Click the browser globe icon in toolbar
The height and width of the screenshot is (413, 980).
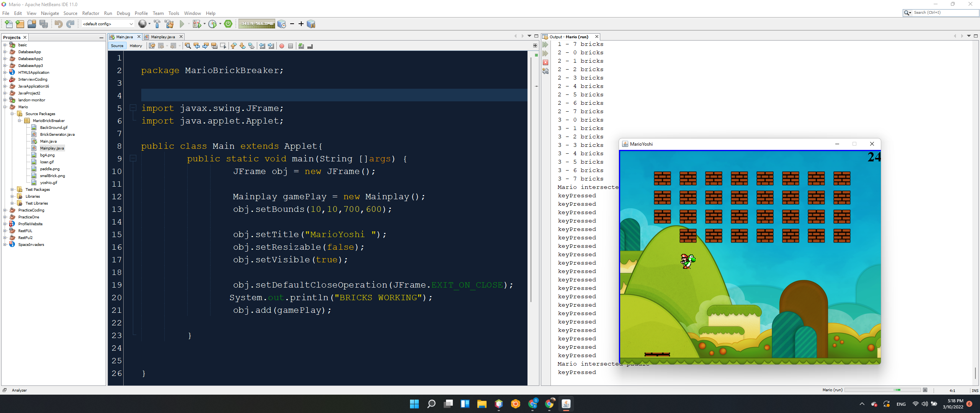142,24
